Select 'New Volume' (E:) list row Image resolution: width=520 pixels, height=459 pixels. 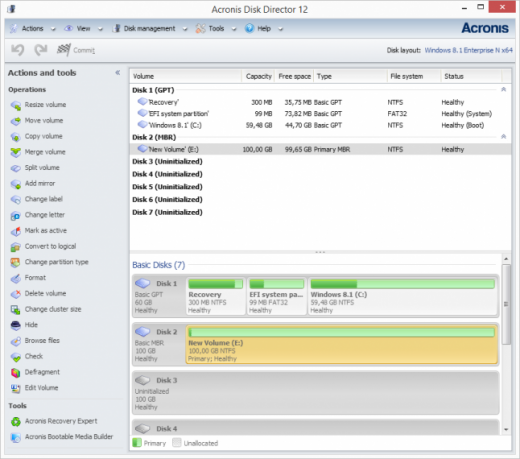tap(320, 149)
